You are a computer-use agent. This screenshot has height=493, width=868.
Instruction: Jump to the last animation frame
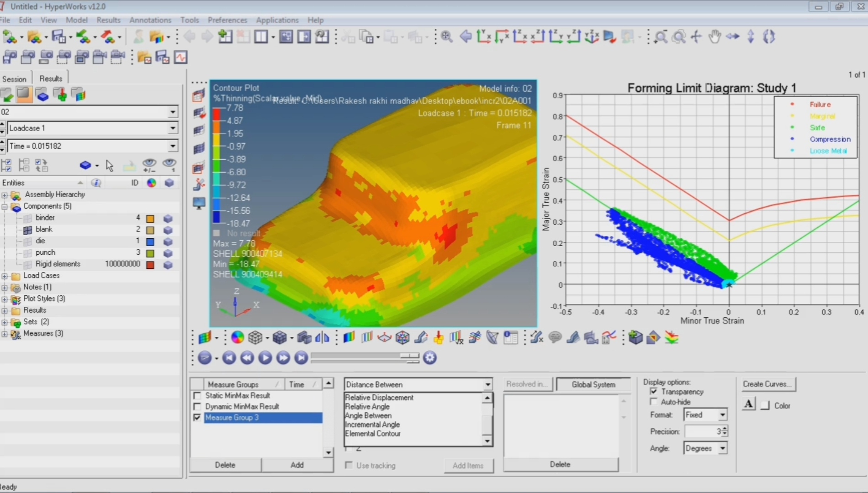301,358
